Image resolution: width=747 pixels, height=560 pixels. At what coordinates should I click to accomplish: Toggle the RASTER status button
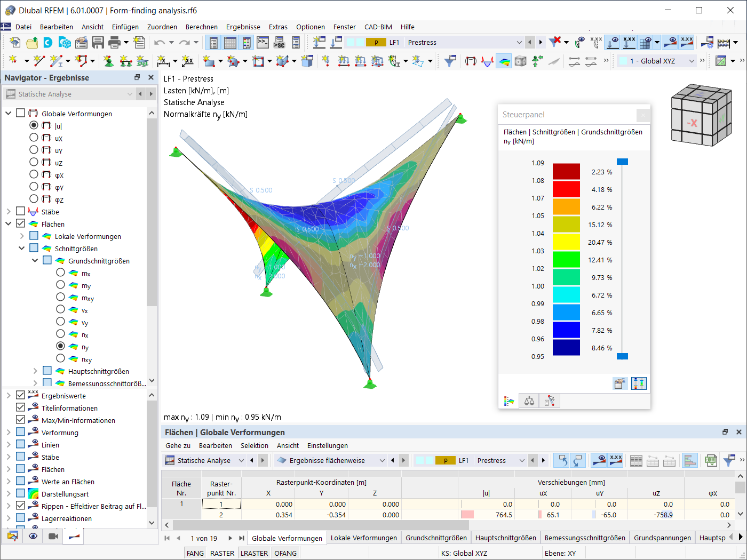coord(222,553)
